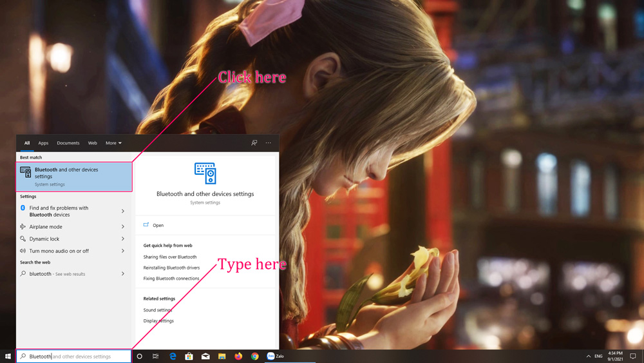The height and width of the screenshot is (363, 644).
Task: Click the Open icon in preview pane
Action: [146, 225]
